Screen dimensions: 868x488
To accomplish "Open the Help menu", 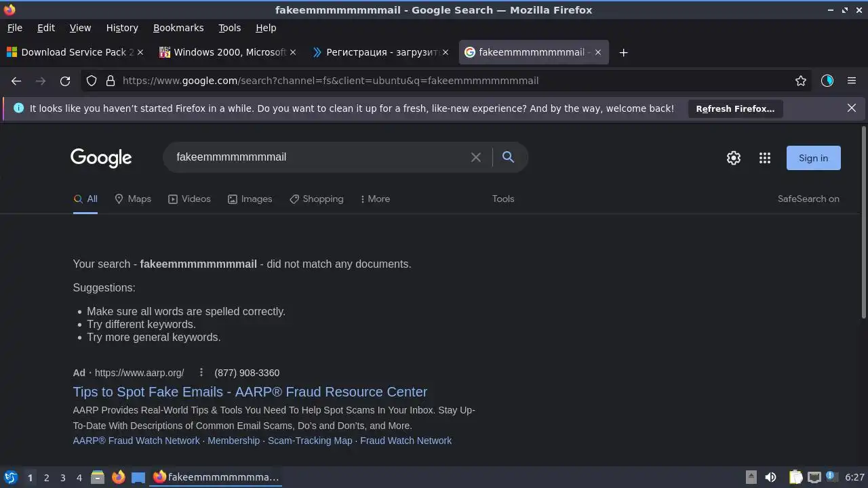I will [266, 28].
